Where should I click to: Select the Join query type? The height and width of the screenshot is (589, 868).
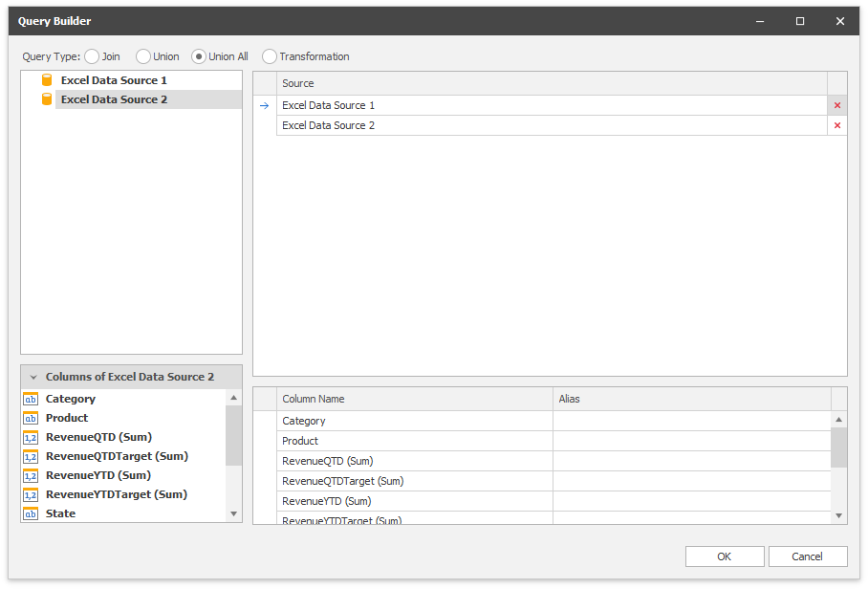click(x=92, y=56)
